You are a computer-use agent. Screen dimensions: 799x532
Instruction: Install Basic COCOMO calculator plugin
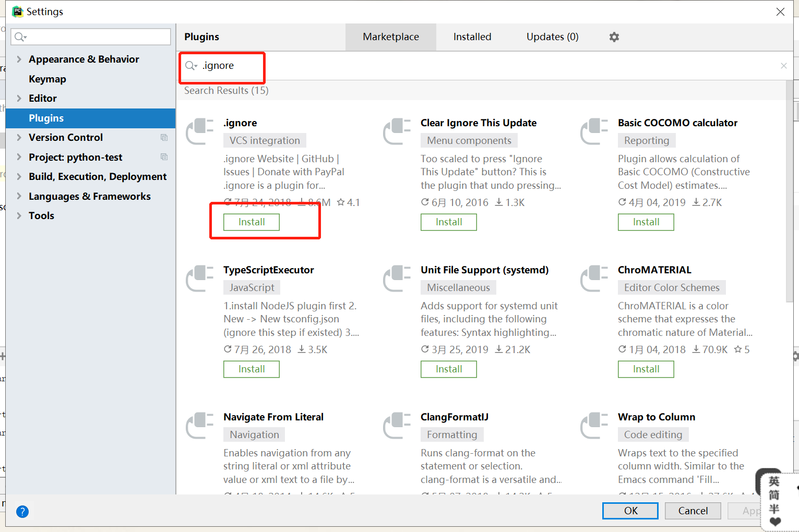(646, 222)
